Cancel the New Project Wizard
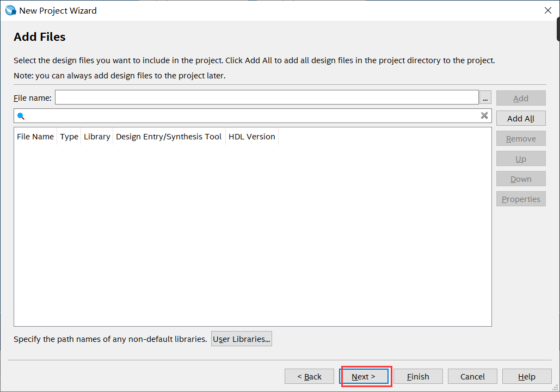 coord(472,376)
